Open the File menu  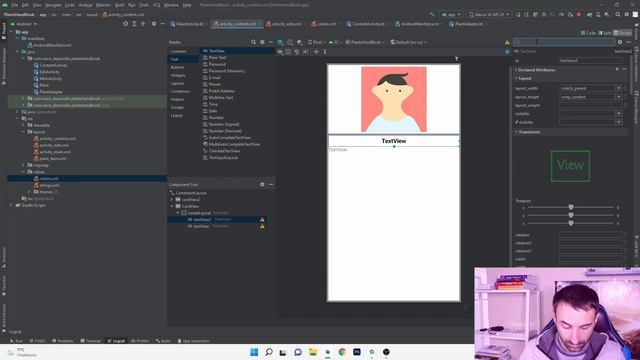click(x=15, y=5)
